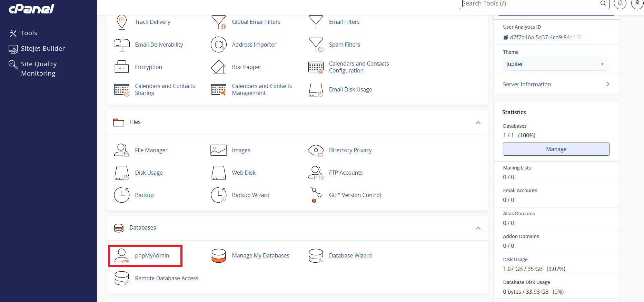Open Sitejet Builder in the sidebar
This screenshot has width=644, height=302.
tap(43, 49)
